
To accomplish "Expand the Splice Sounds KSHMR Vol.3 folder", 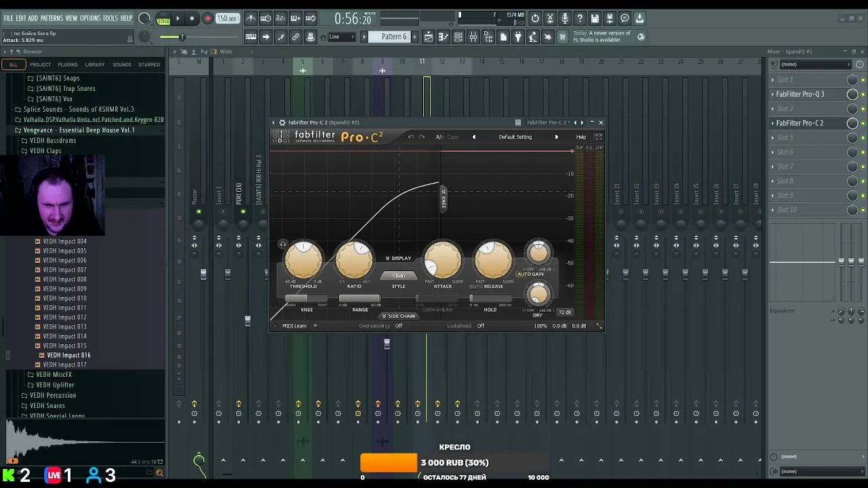I will (x=79, y=109).
